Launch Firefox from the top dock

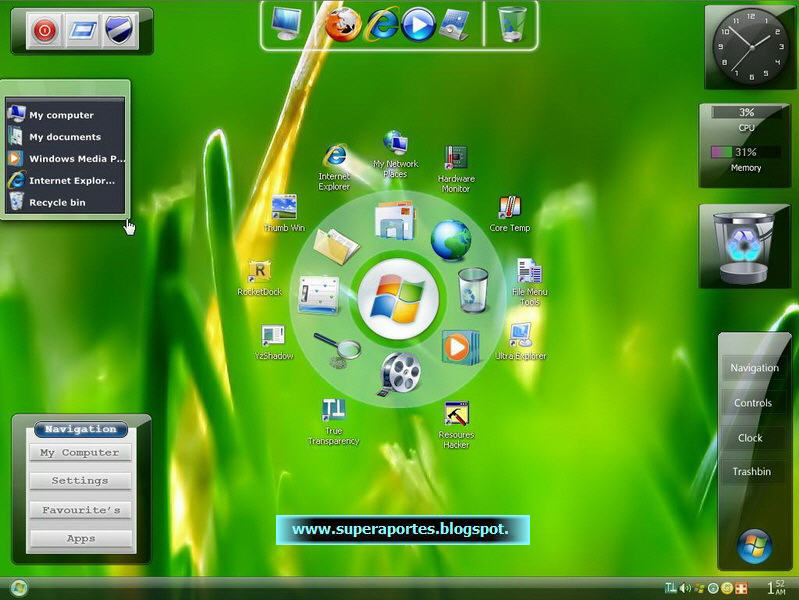(343, 24)
